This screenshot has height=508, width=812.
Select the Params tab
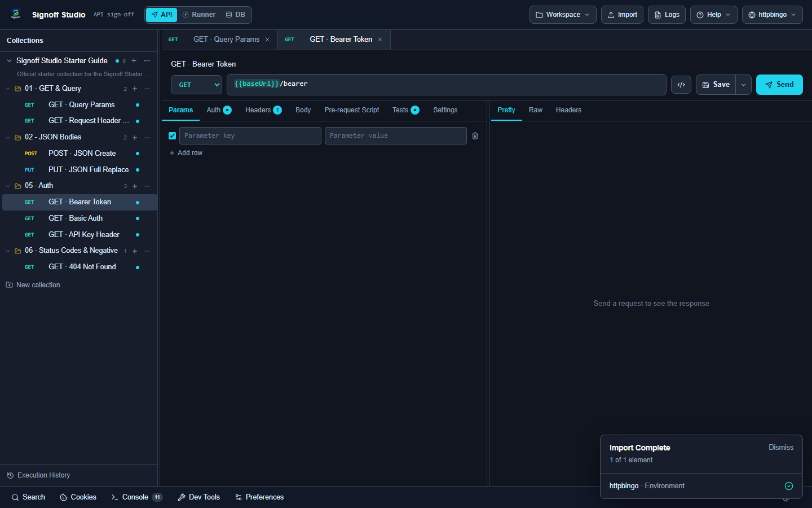[x=180, y=110]
